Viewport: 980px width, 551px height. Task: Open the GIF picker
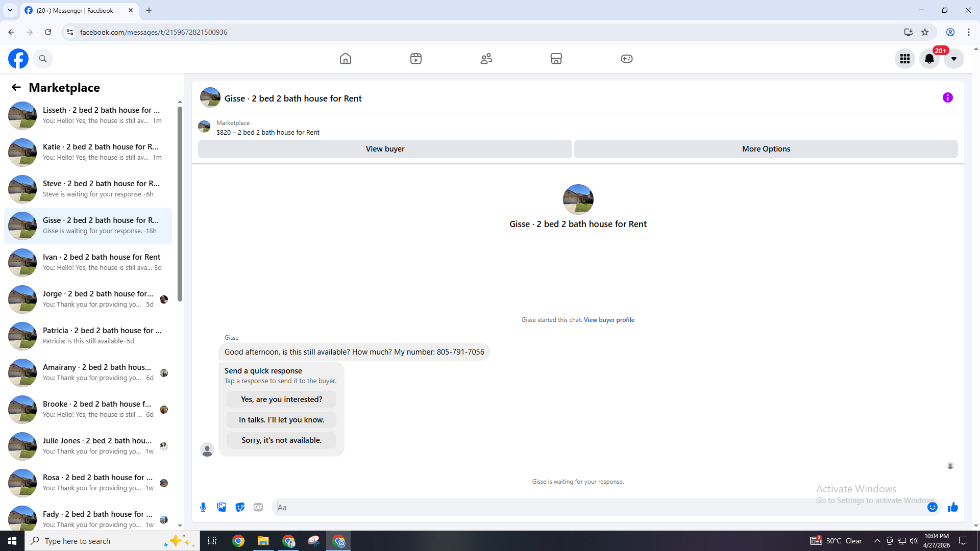pos(258,507)
